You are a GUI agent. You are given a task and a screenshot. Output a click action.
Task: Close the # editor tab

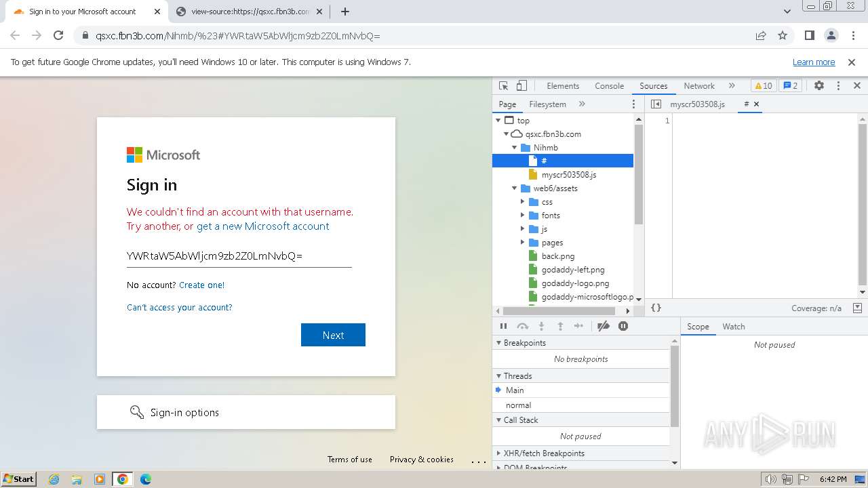pos(757,104)
